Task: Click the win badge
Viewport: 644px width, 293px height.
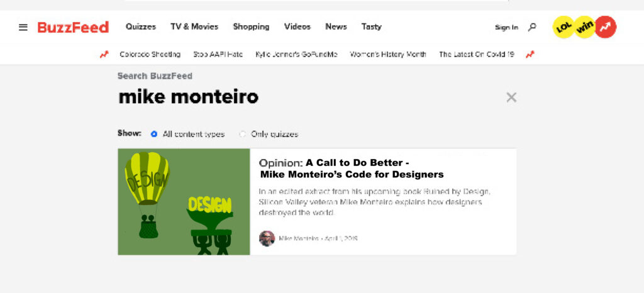Action: pyautogui.click(x=584, y=27)
